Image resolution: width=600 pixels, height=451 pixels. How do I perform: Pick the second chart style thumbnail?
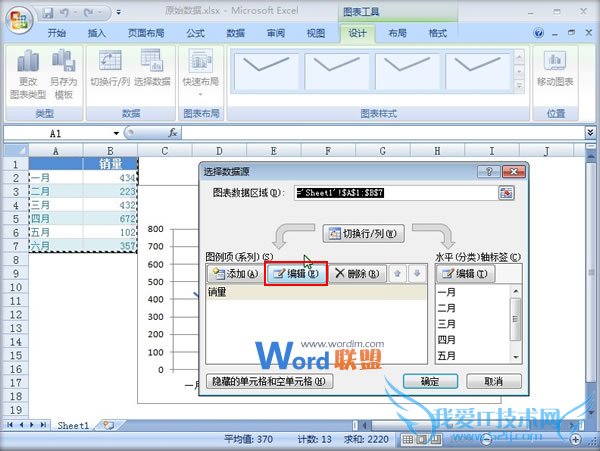click(x=337, y=72)
